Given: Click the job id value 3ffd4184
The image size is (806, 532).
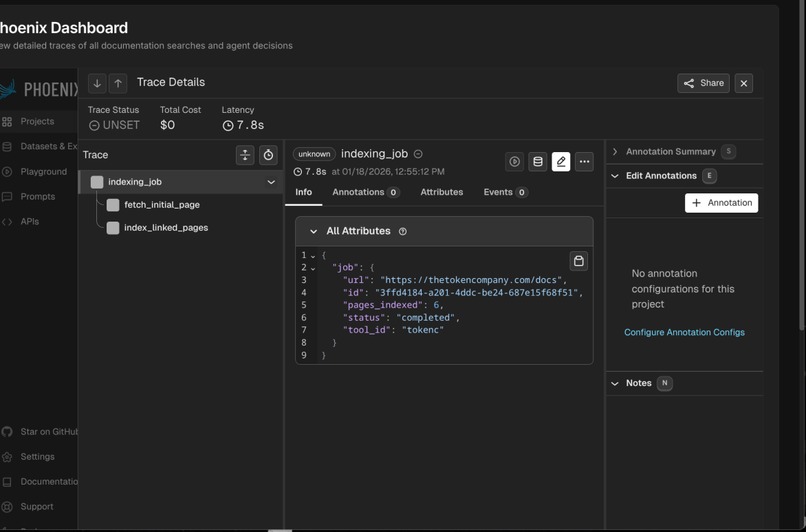Looking at the screenshot, I should click(476, 292).
